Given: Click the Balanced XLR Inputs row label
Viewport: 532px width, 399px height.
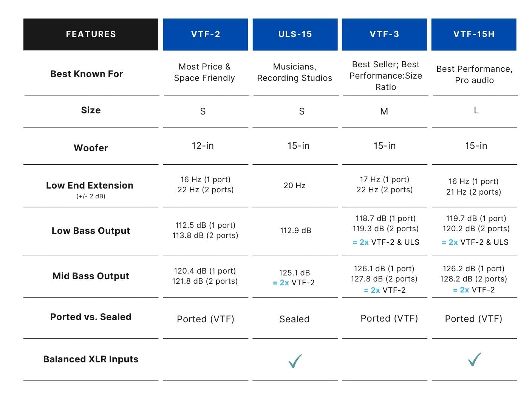Looking at the screenshot, I should coord(91,359).
